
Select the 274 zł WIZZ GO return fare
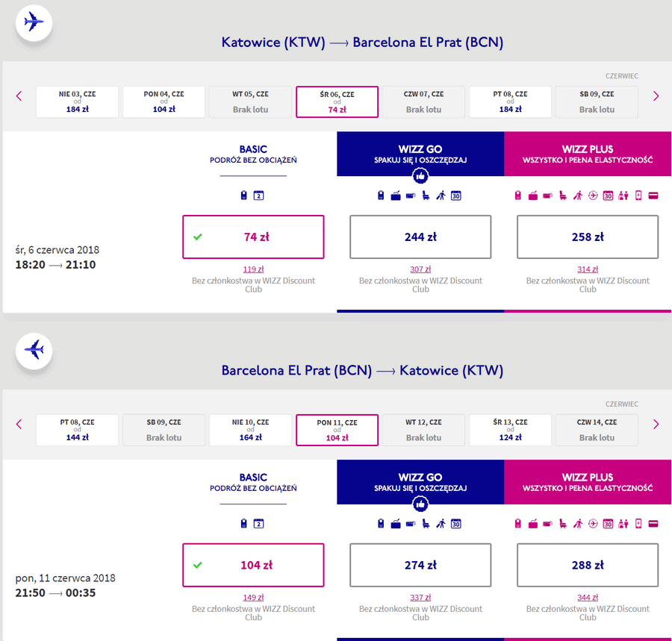point(420,565)
